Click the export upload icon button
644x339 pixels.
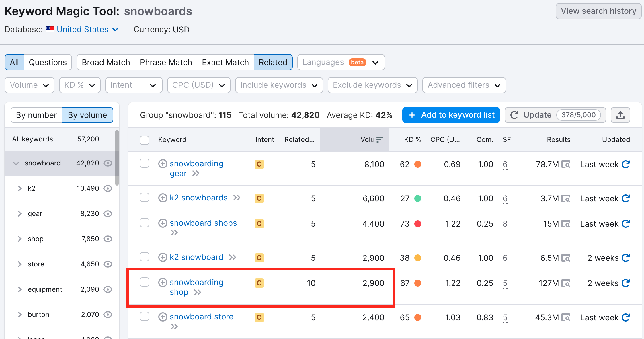(620, 115)
